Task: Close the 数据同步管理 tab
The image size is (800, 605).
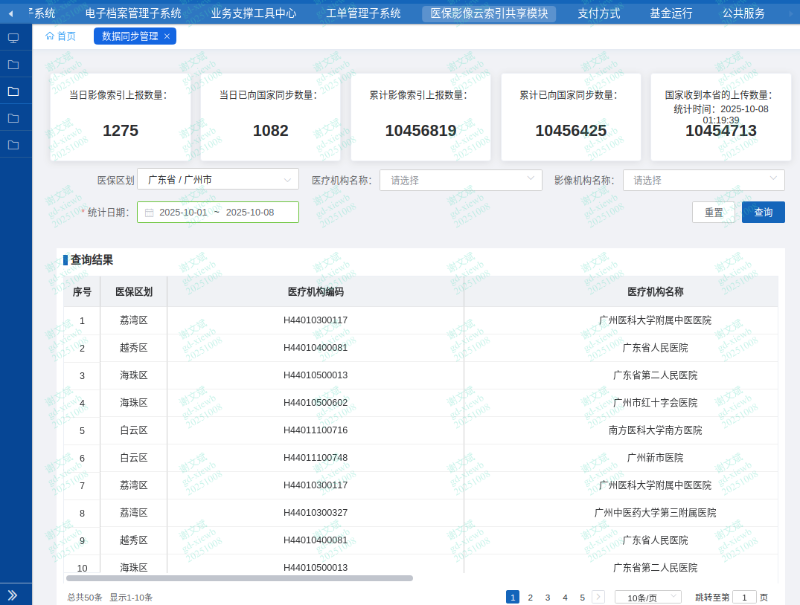Action: coord(165,36)
